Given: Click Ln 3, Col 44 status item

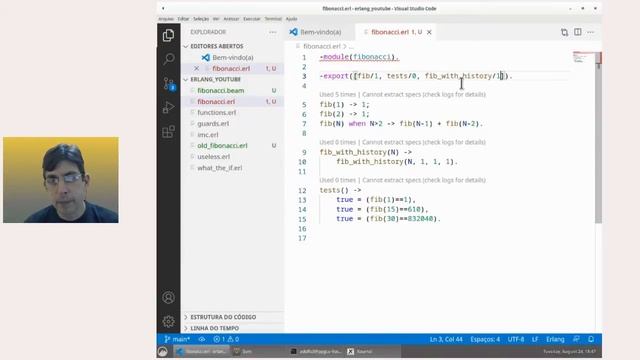Looking at the screenshot, I should click(446, 339).
